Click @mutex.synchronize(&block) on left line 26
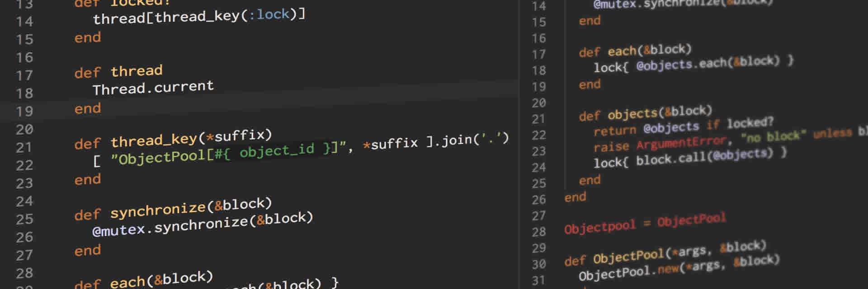Image resolution: width=868 pixels, height=289 pixels. pos(203,224)
